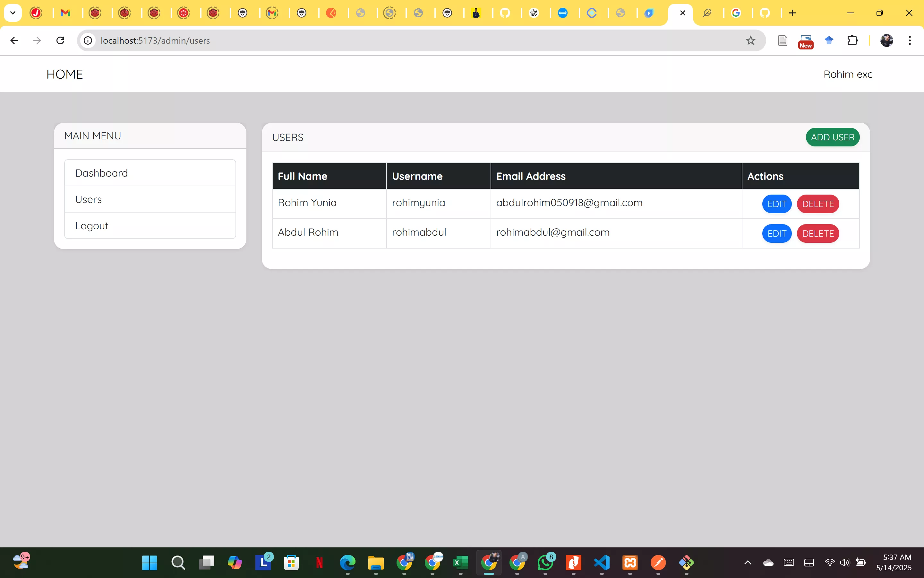The image size is (924, 578).
Task: Switch to the last GitHub tab
Action: [x=765, y=13]
